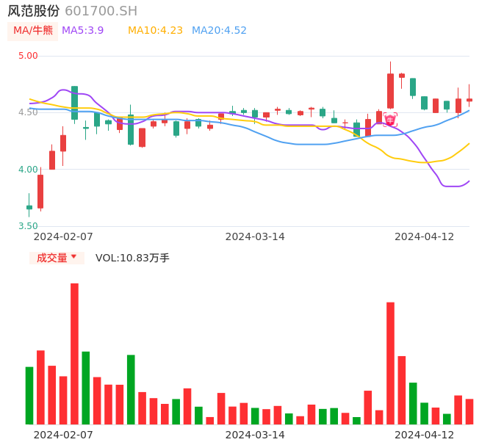Click the large red candlestick above the bull marker

click(390, 91)
